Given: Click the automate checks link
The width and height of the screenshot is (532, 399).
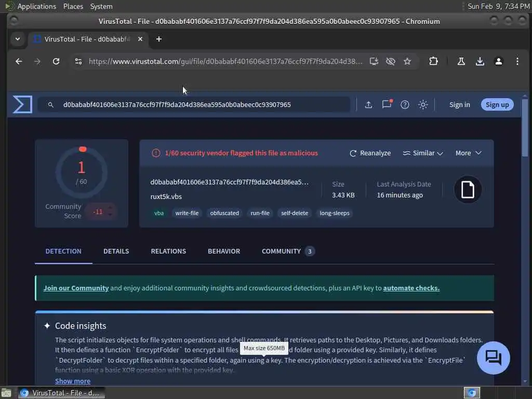Looking at the screenshot, I should pyautogui.click(x=411, y=288).
